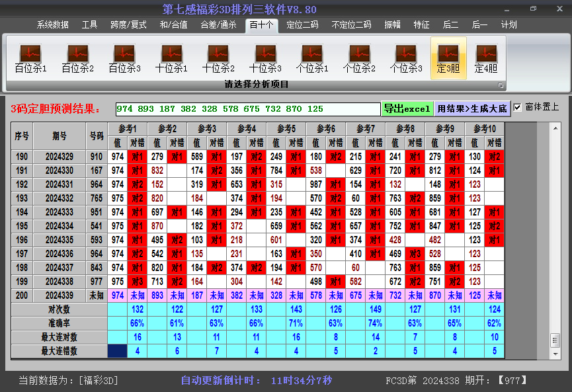Click the table scrollbar down arrow
572x392 pixels.
[555, 354]
